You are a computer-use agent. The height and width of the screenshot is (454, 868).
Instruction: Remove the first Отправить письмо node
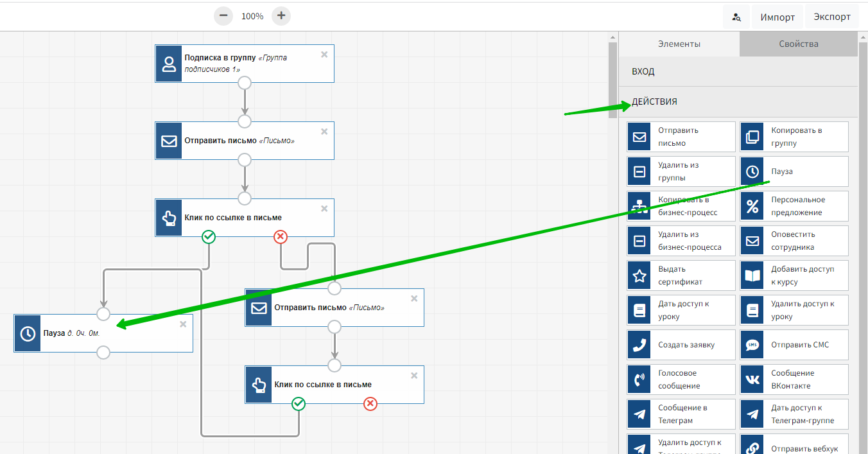[x=324, y=132]
